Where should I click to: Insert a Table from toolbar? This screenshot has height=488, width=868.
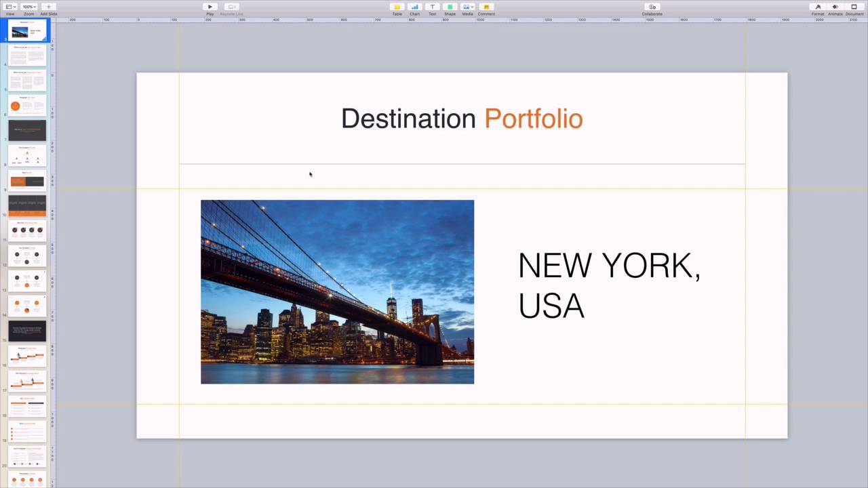click(397, 7)
